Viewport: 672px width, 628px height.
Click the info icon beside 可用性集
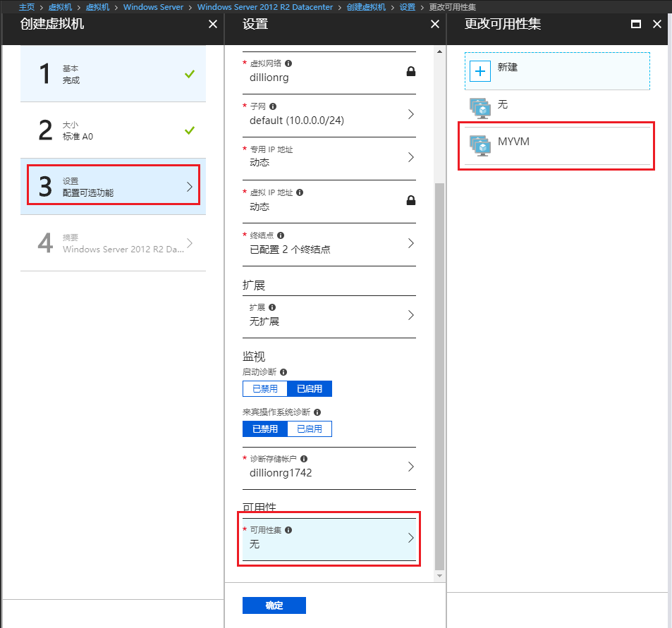(288, 530)
